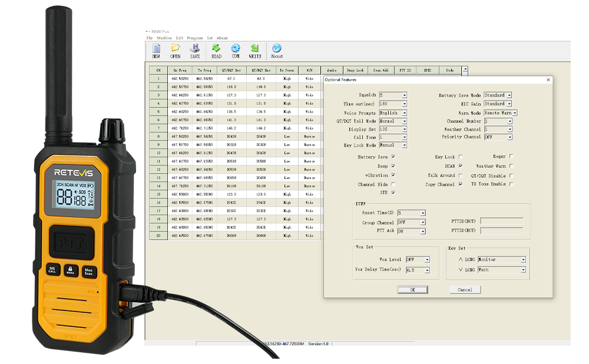Enable the Key Lock checkbox

(461, 157)
